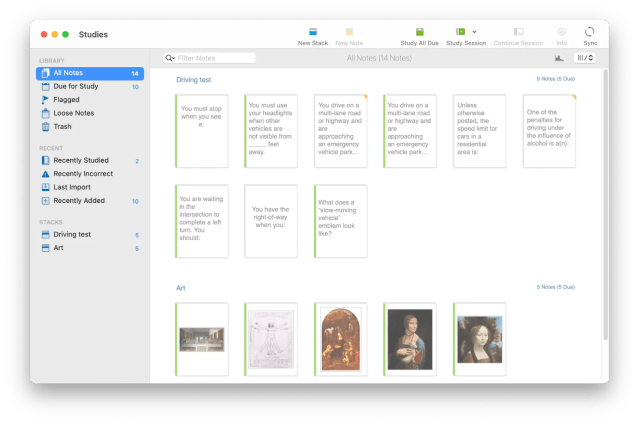Select the Vitruvian Man drawing note
This screenshot has width=639, height=423.
point(271,339)
